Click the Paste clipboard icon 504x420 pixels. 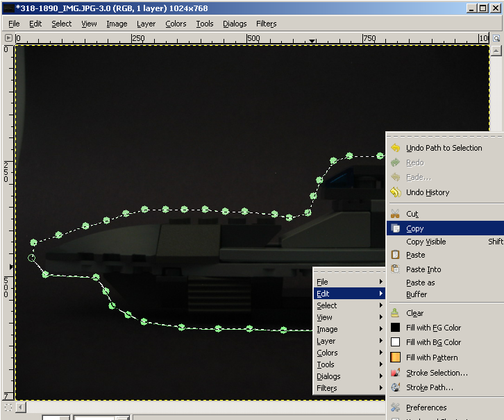point(395,255)
